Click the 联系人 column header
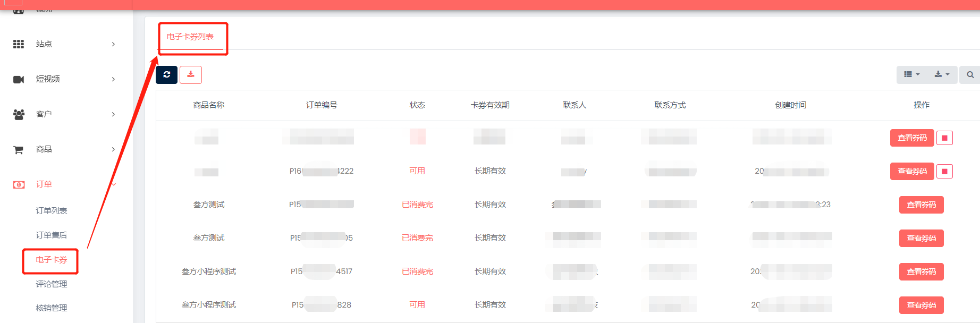This screenshot has height=323, width=980. (575, 105)
